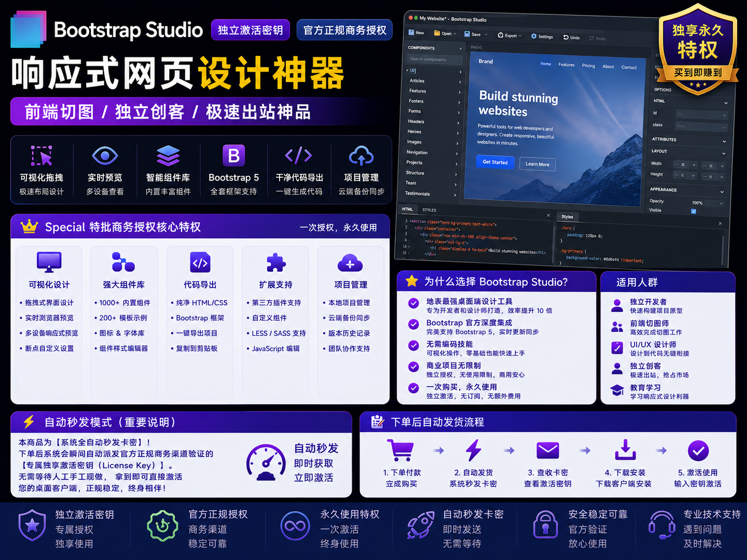Click the New file icon in toolbar
Image resolution: width=747 pixels, height=560 pixels.
click(x=412, y=32)
